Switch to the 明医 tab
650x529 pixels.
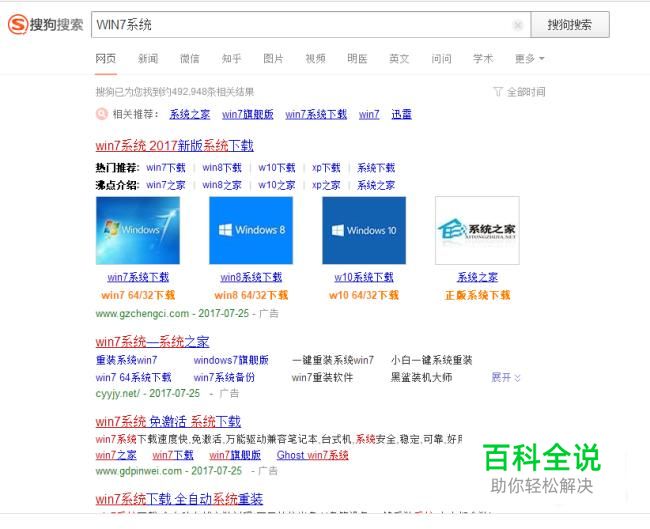[x=357, y=58]
